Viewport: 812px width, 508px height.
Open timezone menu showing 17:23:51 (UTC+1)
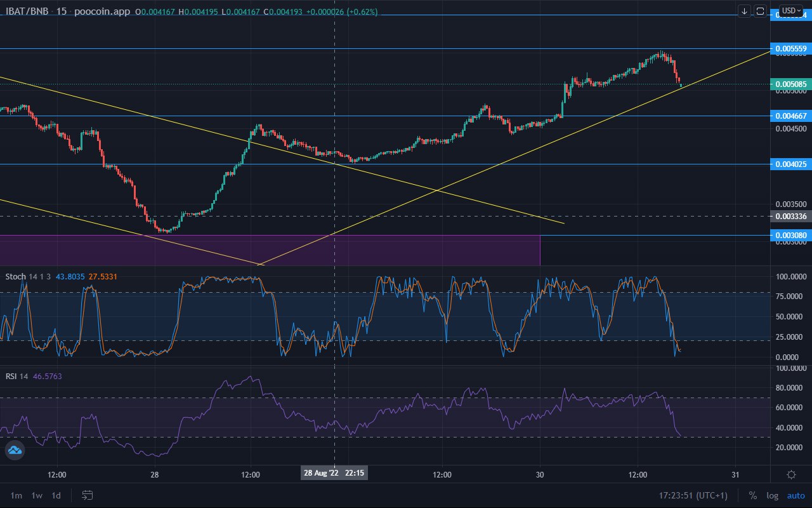(x=693, y=495)
